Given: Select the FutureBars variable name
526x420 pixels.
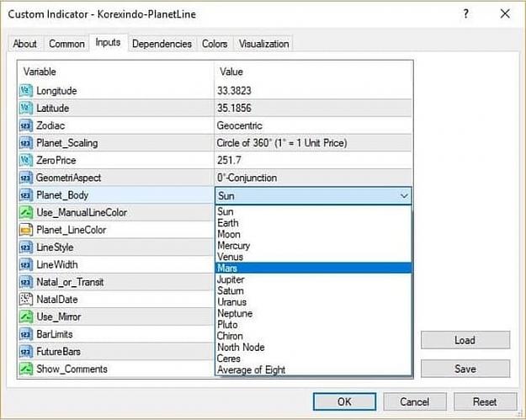Looking at the screenshot, I should [58, 352].
